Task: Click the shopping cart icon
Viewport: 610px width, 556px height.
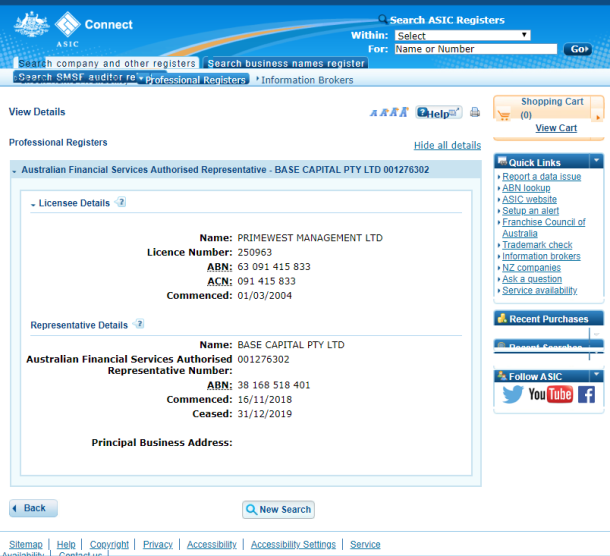Action: pos(504,116)
